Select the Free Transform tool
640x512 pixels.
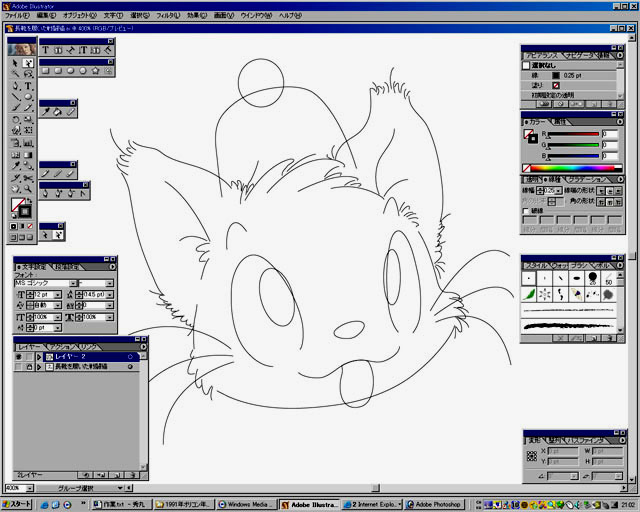pos(28,130)
